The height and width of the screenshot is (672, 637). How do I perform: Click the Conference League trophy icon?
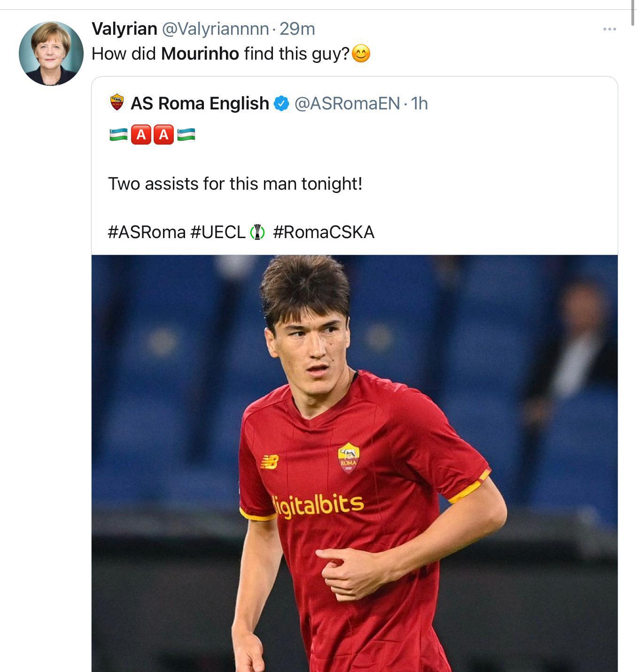[257, 232]
